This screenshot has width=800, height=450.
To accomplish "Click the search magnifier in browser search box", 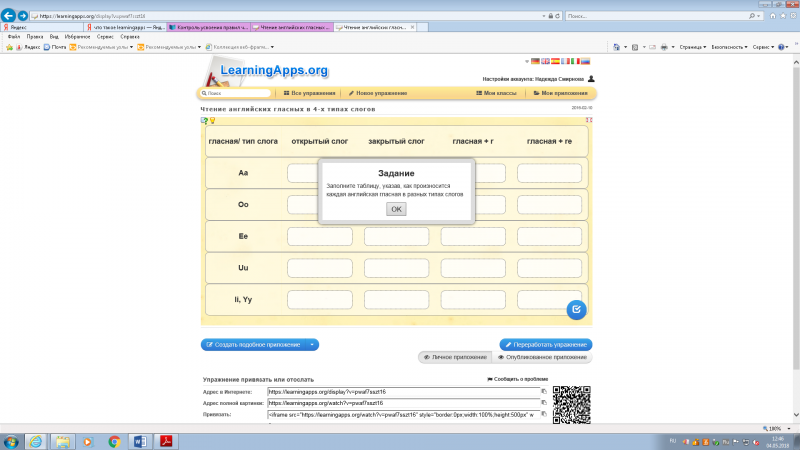I will pos(752,16).
